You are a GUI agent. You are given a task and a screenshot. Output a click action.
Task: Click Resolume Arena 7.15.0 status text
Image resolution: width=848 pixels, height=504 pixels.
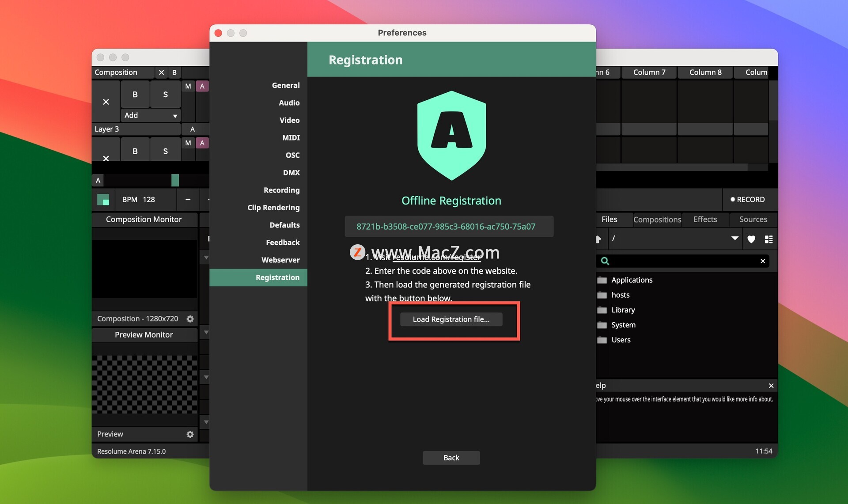click(x=132, y=451)
